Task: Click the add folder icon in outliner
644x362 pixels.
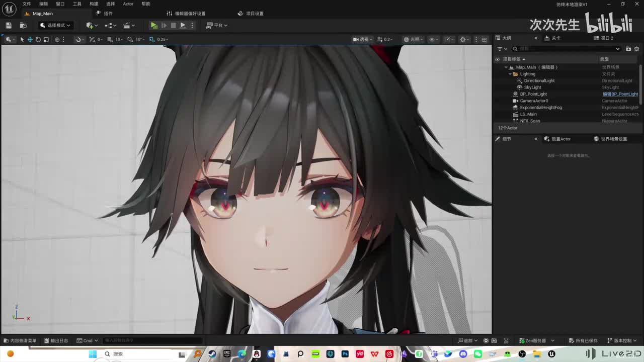Action: point(628,49)
